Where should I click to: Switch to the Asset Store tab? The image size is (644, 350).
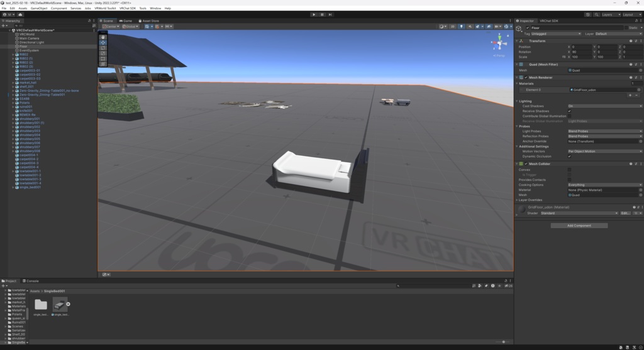pyautogui.click(x=148, y=21)
